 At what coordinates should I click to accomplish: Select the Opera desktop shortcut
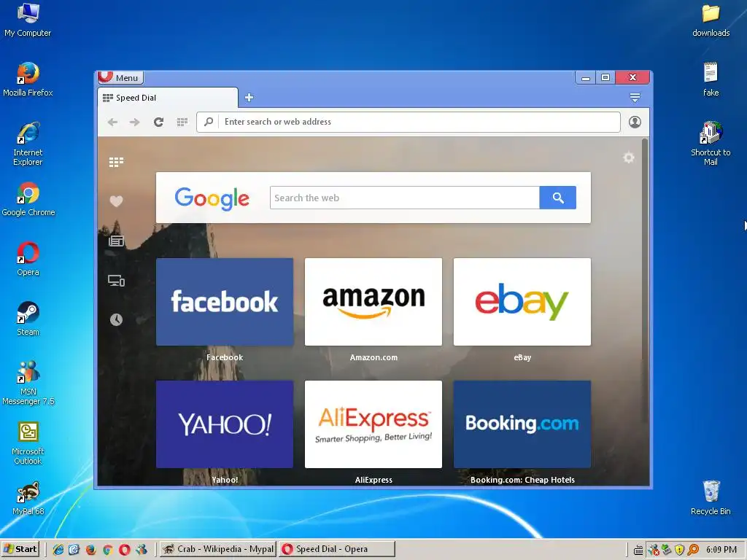(x=28, y=259)
